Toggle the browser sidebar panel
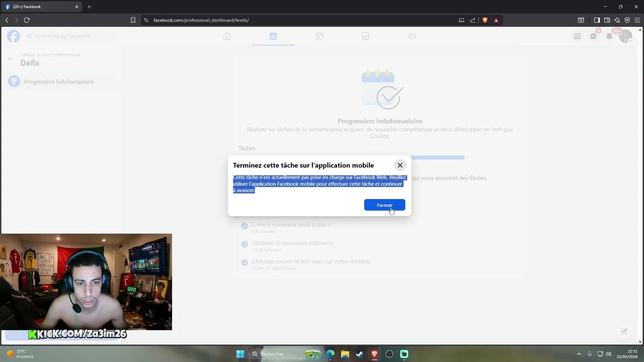Image resolution: width=644 pixels, height=362 pixels. click(597, 20)
